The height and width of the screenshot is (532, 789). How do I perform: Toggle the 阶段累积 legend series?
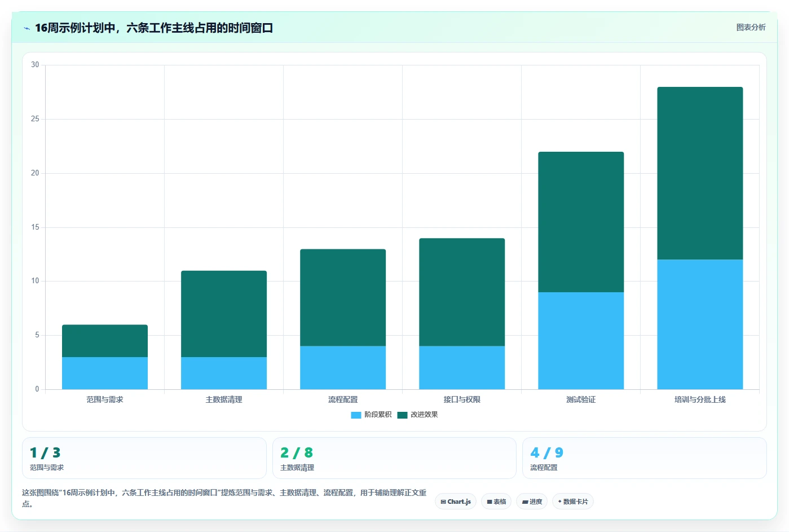(x=371, y=415)
